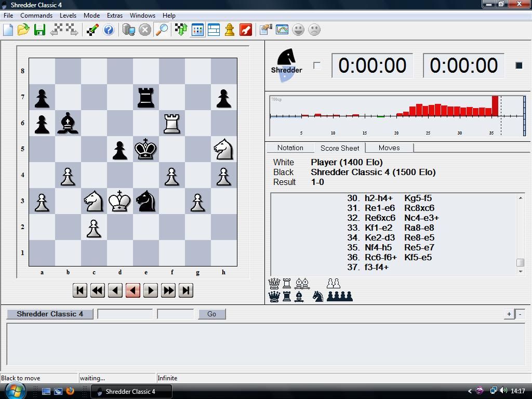The width and height of the screenshot is (532, 399).
Task: Click the Shredder Classic 4 taskbar button
Action: click(131, 392)
